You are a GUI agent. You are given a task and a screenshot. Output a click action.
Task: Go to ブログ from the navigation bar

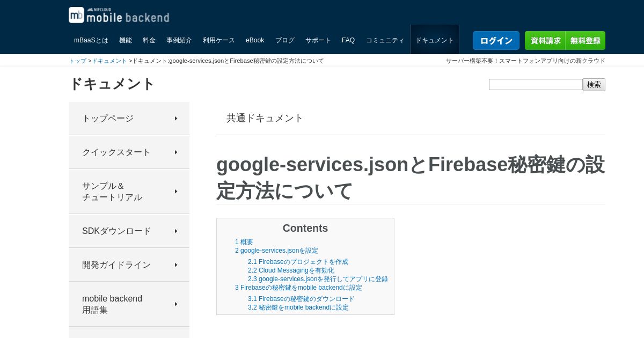tap(285, 40)
